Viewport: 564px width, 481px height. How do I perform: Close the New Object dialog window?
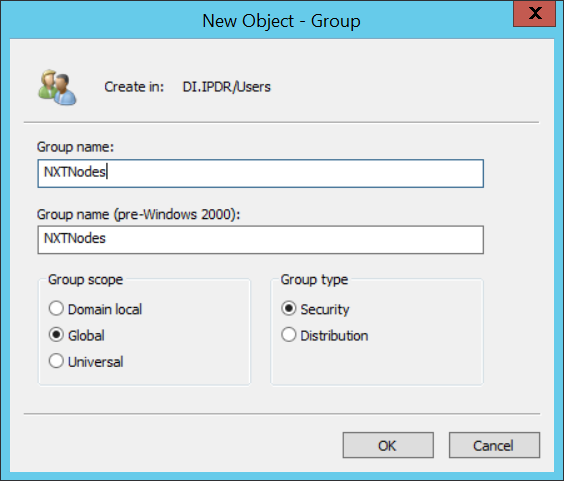pyautogui.click(x=535, y=14)
